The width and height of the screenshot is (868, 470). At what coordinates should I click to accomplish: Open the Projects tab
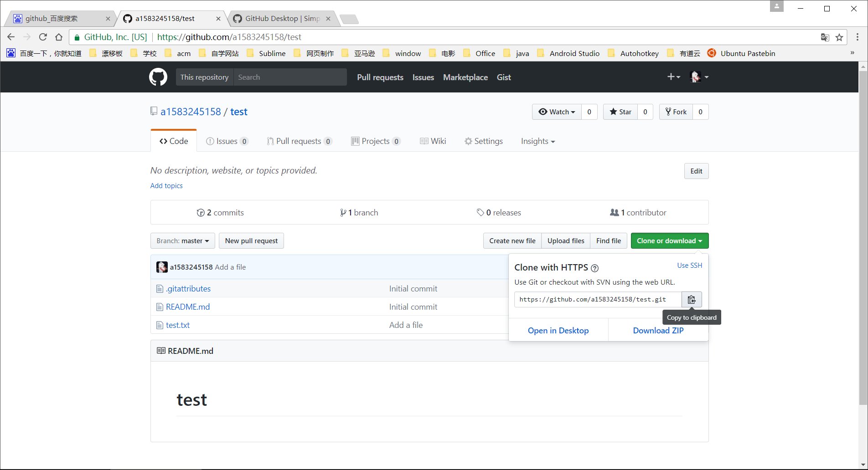point(376,141)
